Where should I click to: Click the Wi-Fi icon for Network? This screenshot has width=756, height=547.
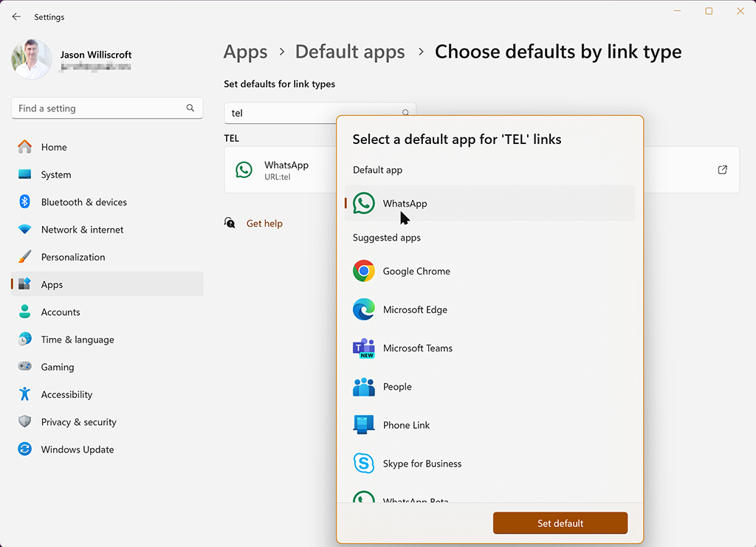coord(24,229)
